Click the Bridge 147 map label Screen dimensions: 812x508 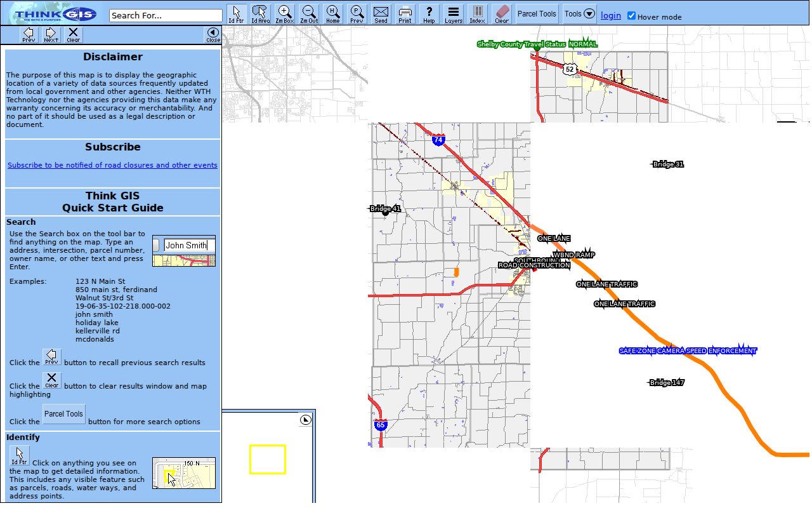click(667, 383)
